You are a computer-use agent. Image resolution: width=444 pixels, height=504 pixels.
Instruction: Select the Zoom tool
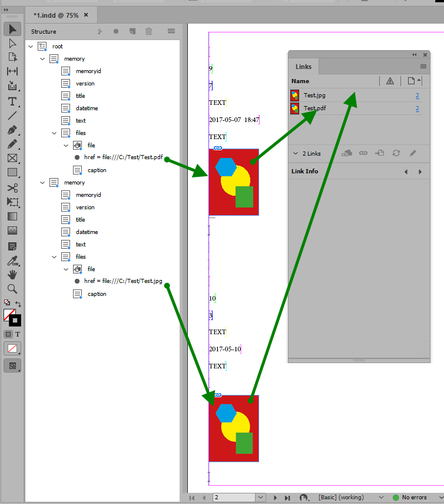pyautogui.click(x=12, y=289)
